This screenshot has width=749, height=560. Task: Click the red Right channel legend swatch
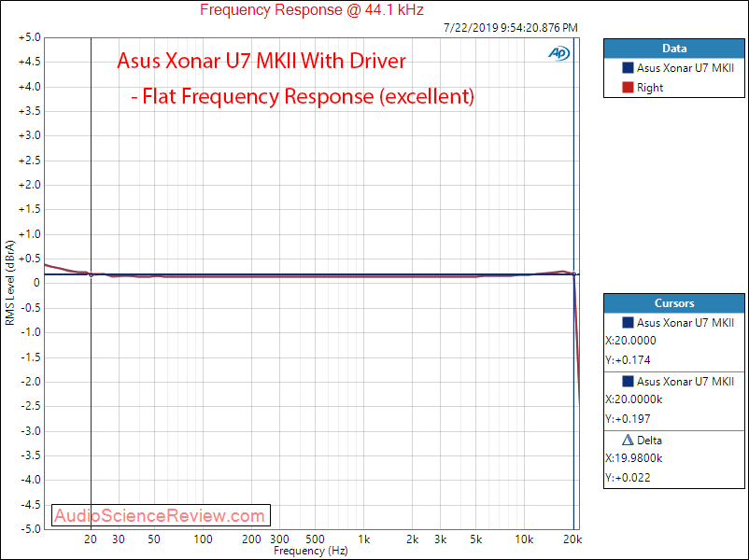point(628,88)
